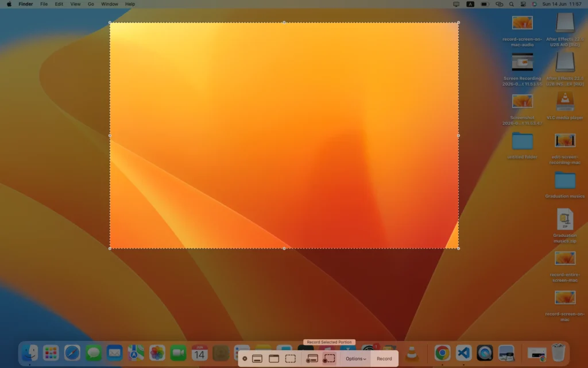The width and height of the screenshot is (588, 368).
Task: Open the Apple menu
Action: [9, 4]
